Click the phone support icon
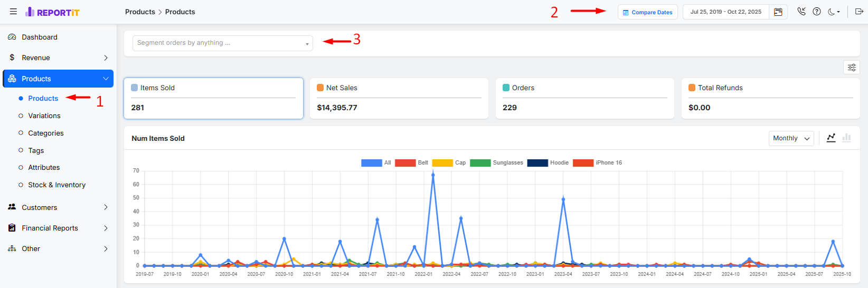 [x=801, y=12]
